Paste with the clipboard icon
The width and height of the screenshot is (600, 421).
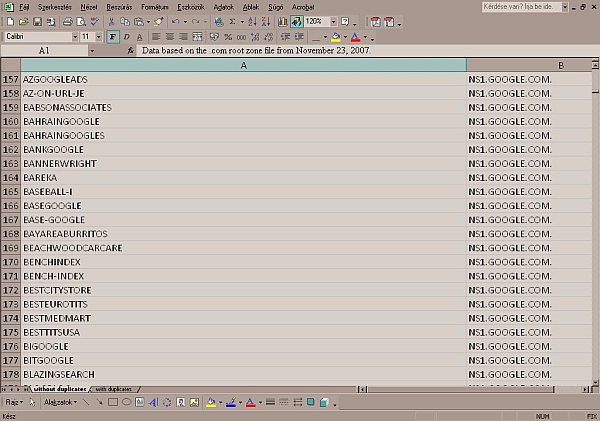point(139,22)
